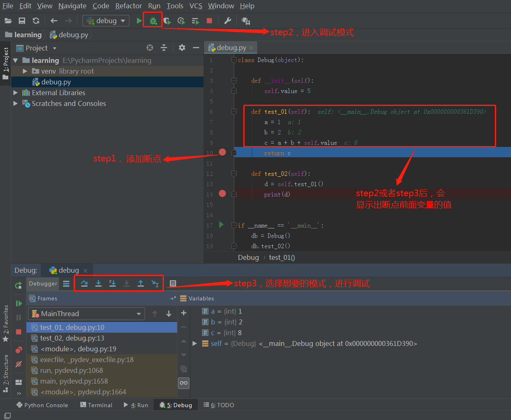
Task: Click the Search Everywhere toolbar icon
Action: pos(246,21)
